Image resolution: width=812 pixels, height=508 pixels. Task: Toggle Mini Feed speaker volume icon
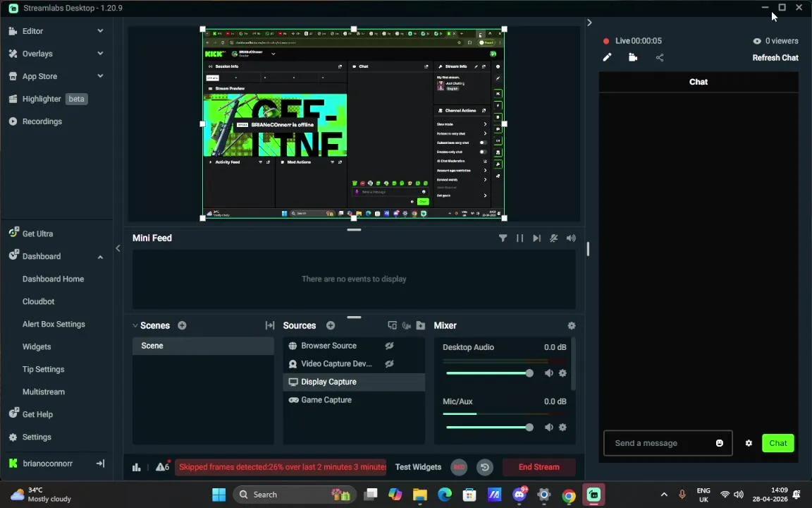point(571,238)
